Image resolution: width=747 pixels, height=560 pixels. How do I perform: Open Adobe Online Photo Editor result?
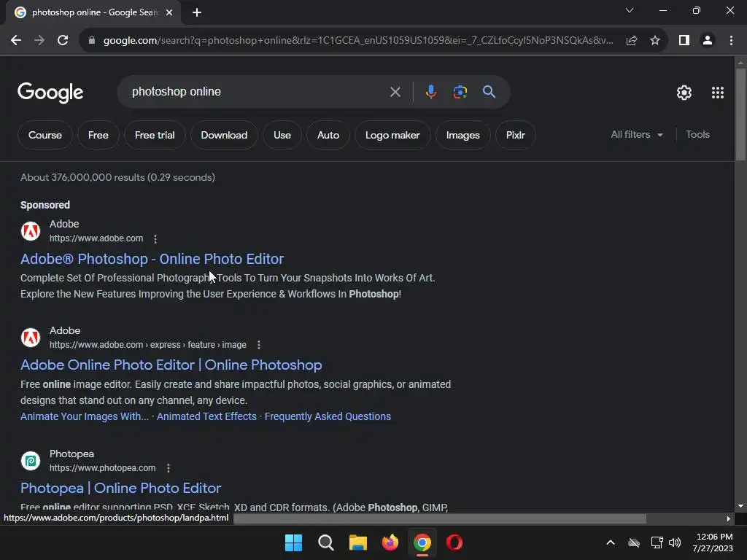click(171, 365)
